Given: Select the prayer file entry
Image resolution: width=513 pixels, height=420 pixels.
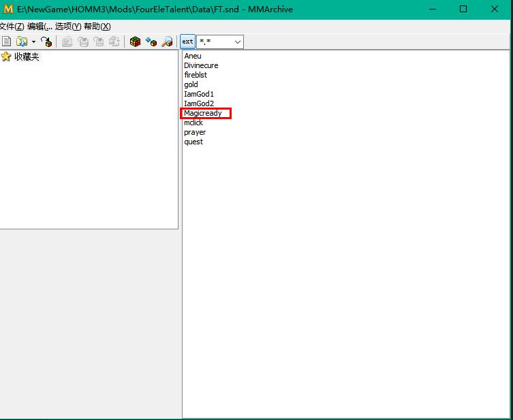Looking at the screenshot, I should coord(195,132).
